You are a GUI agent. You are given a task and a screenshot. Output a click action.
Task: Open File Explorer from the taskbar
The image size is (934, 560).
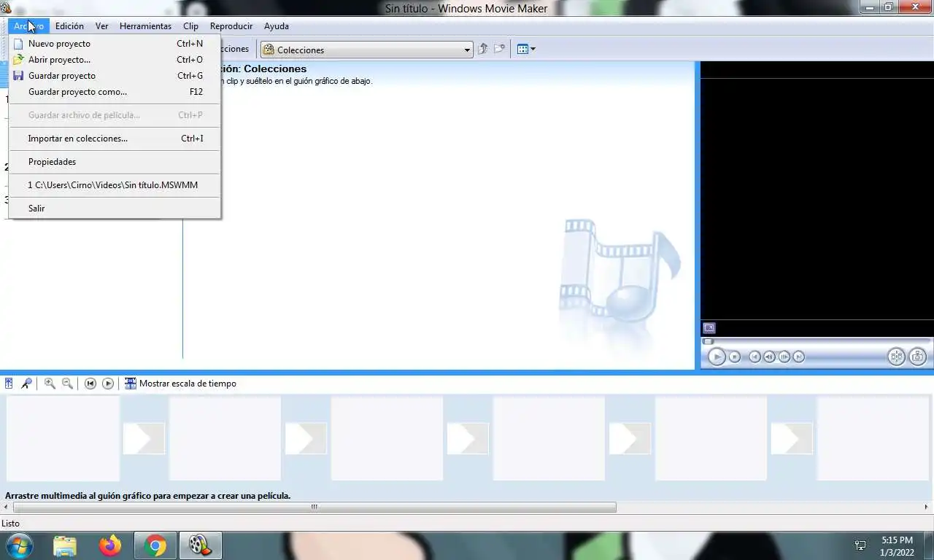(65, 545)
